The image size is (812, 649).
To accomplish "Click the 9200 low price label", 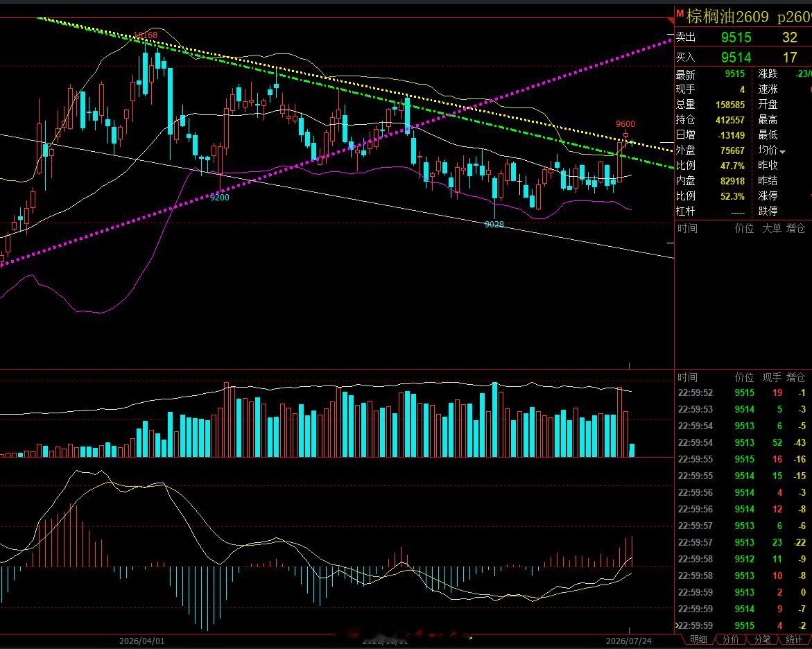I will tap(220, 198).
